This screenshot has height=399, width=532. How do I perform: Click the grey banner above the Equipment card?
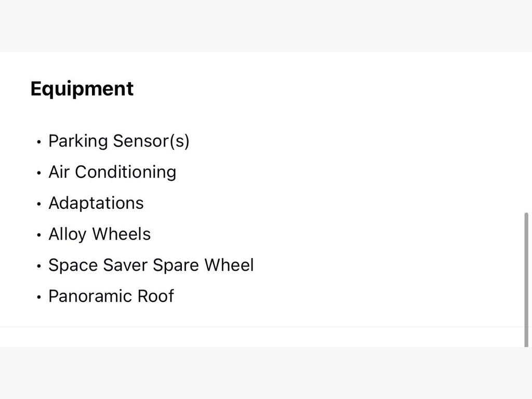[x=266, y=26]
